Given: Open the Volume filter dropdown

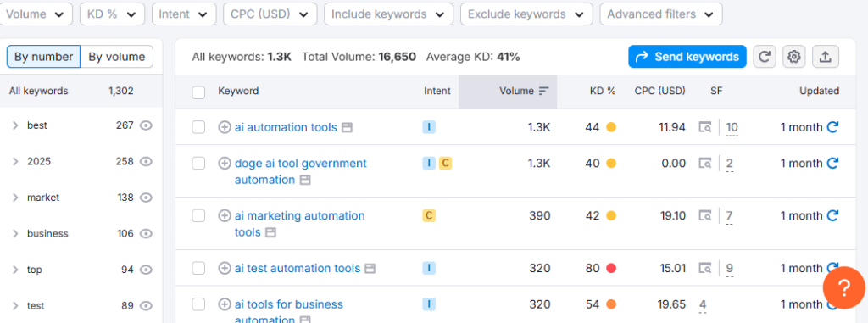Looking at the screenshot, I should click(36, 14).
